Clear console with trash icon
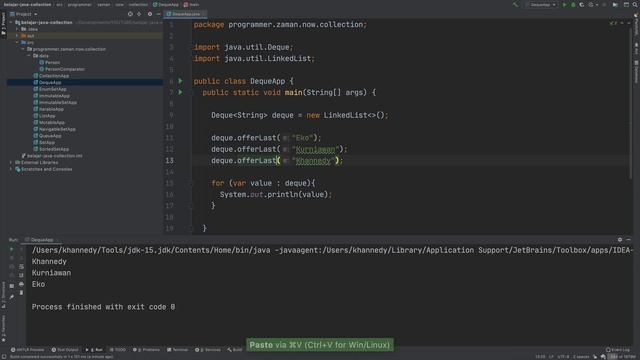The width and height of the screenshot is (640, 360). point(21,293)
